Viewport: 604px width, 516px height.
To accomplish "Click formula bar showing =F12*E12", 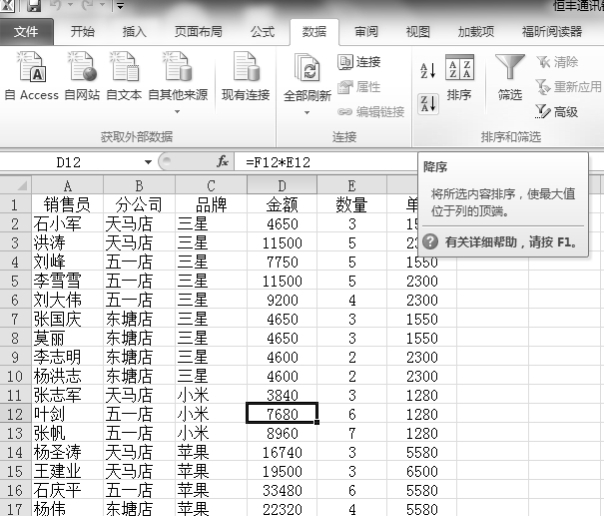I will pos(326,162).
